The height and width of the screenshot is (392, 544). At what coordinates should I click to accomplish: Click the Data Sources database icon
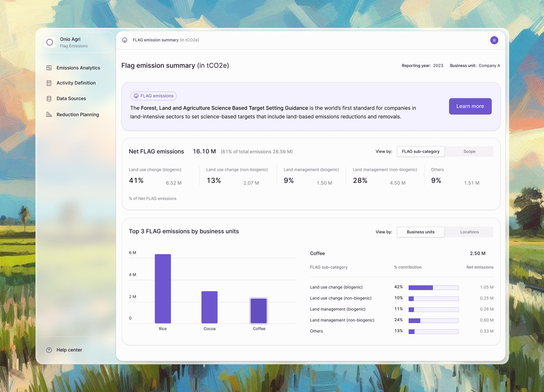click(x=49, y=99)
